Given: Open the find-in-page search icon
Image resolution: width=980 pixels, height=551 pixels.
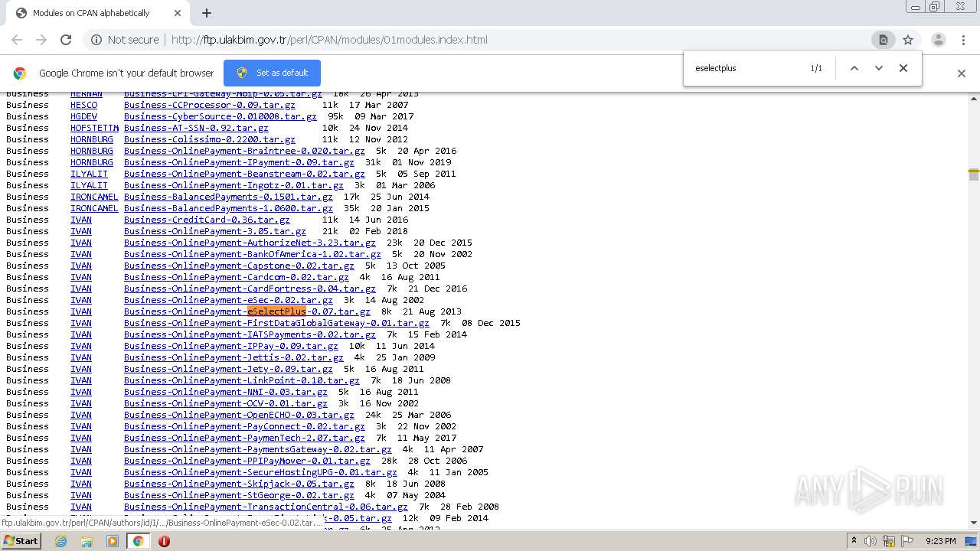Looking at the screenshot, I should pyautogui.click(x=883, y=40).
